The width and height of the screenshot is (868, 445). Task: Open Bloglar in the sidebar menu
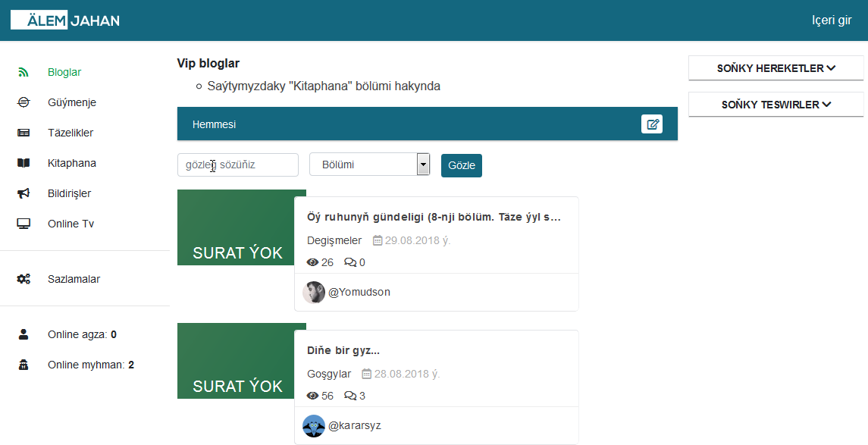coord(64,72)
